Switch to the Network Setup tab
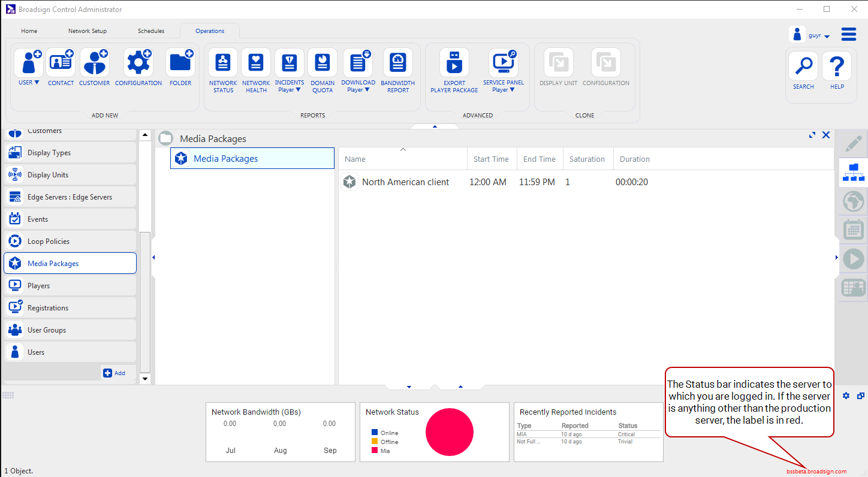The height and width of the screenshot is (477, 868). [88, 31]
